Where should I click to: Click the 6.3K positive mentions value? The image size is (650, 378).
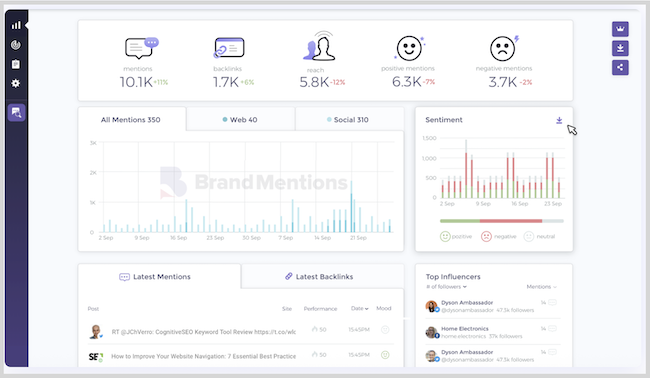[x=407, y=82]
